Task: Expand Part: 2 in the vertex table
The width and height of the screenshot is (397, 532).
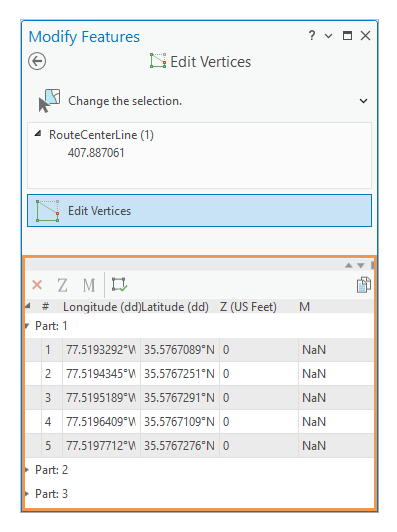Action: pyautogui.click(x=27, y=470)
